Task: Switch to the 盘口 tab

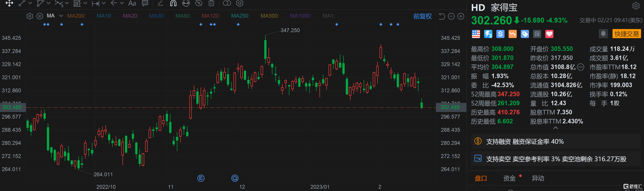Action: click(481, 178)
